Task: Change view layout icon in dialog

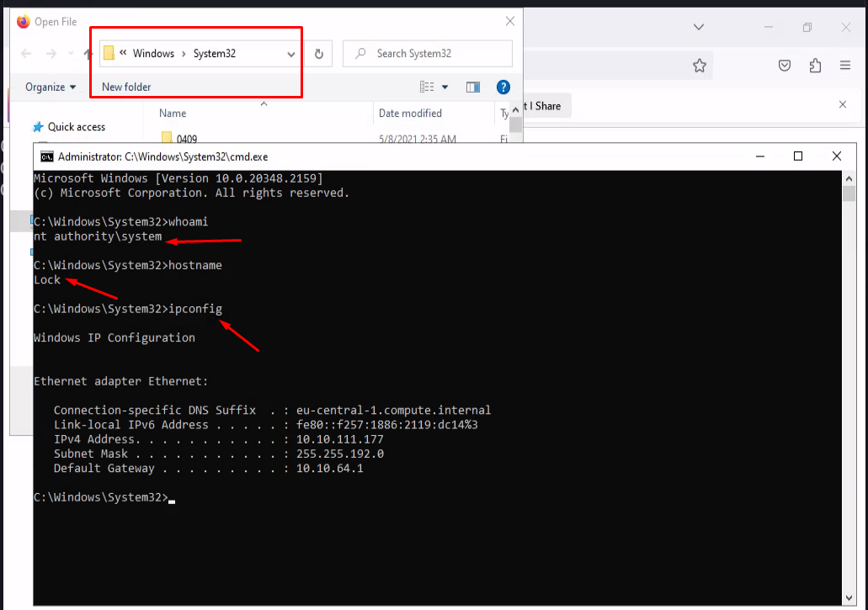Action: tap(427, 87)
